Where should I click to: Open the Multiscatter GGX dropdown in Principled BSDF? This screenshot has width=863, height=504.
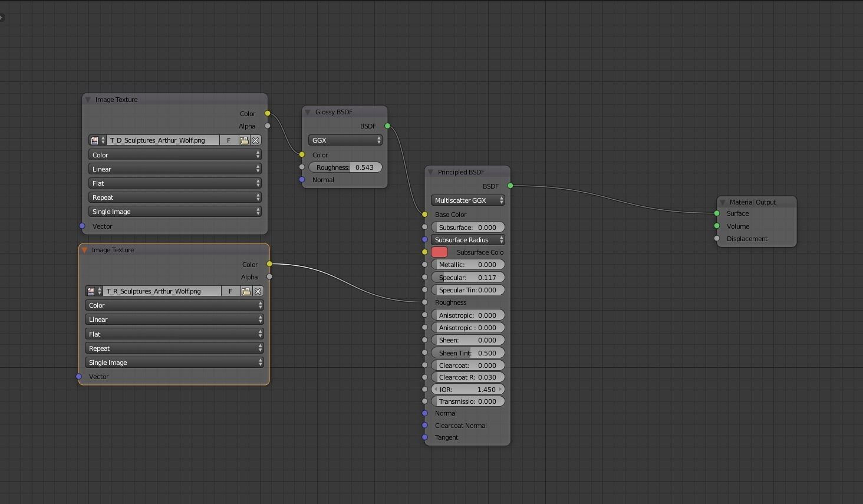(468, 200)
